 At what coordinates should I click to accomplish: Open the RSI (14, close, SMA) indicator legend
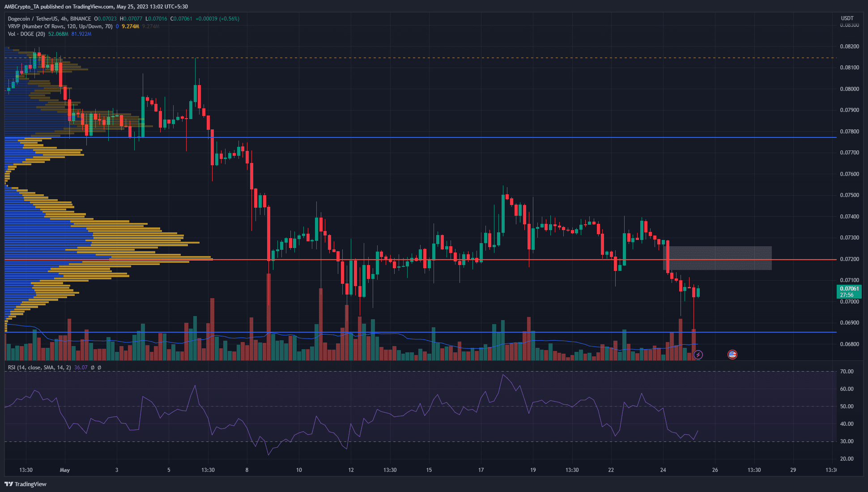[39, 368]
